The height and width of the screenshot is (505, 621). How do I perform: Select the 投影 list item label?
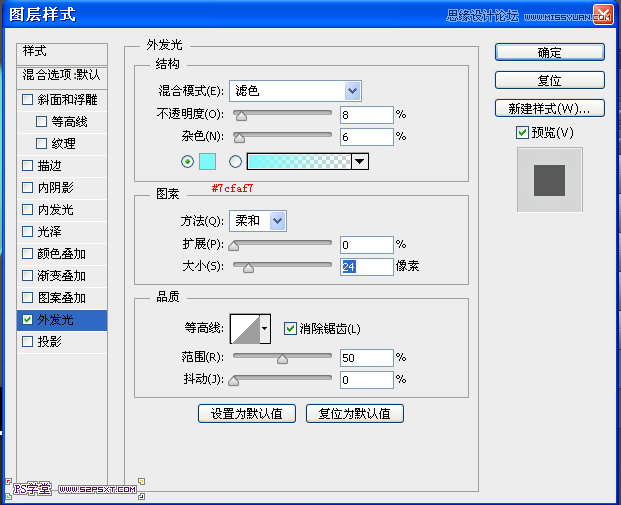tap(50, 341)
